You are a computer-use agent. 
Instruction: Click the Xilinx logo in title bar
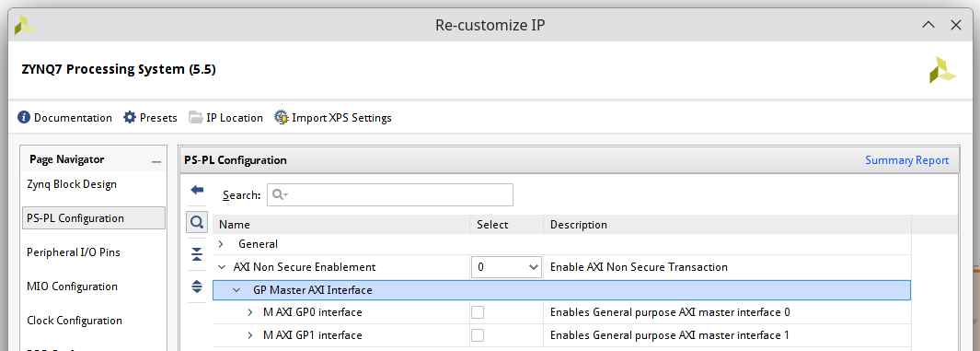point(24,25)
